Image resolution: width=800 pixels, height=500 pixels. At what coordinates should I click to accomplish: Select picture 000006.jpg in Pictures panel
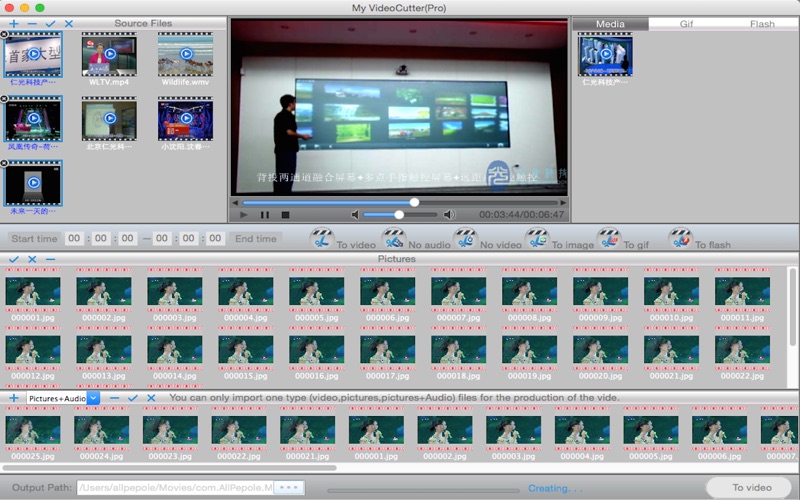387,292
